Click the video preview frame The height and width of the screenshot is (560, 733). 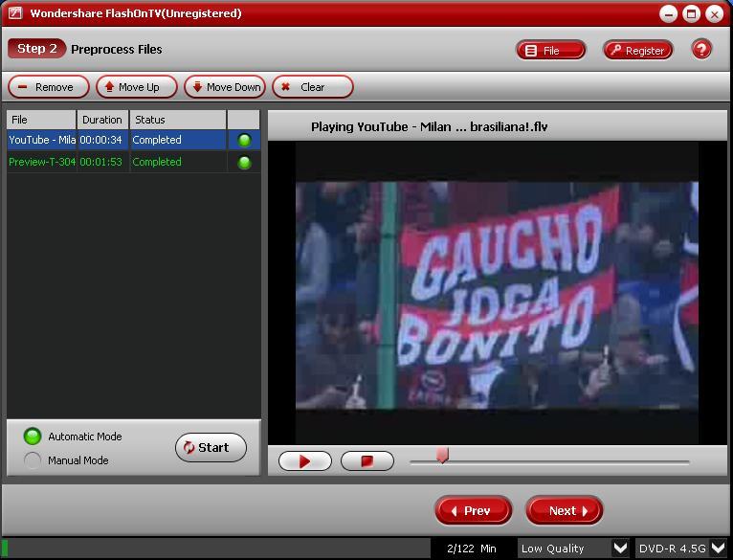click(x=497, y=295)
